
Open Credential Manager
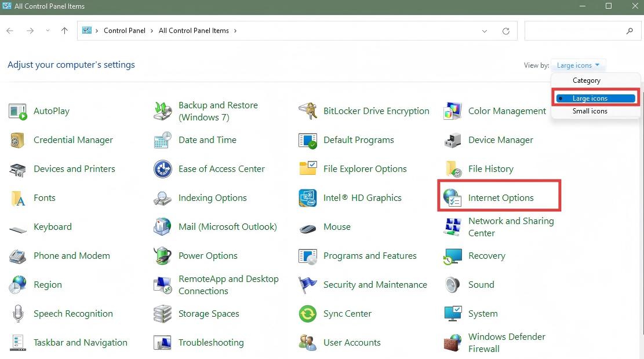73,140
